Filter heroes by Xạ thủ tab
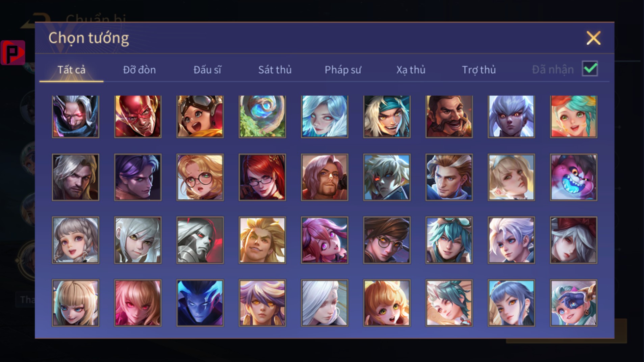The height and width of the screenshot is (362, 644). coord(411,70)
